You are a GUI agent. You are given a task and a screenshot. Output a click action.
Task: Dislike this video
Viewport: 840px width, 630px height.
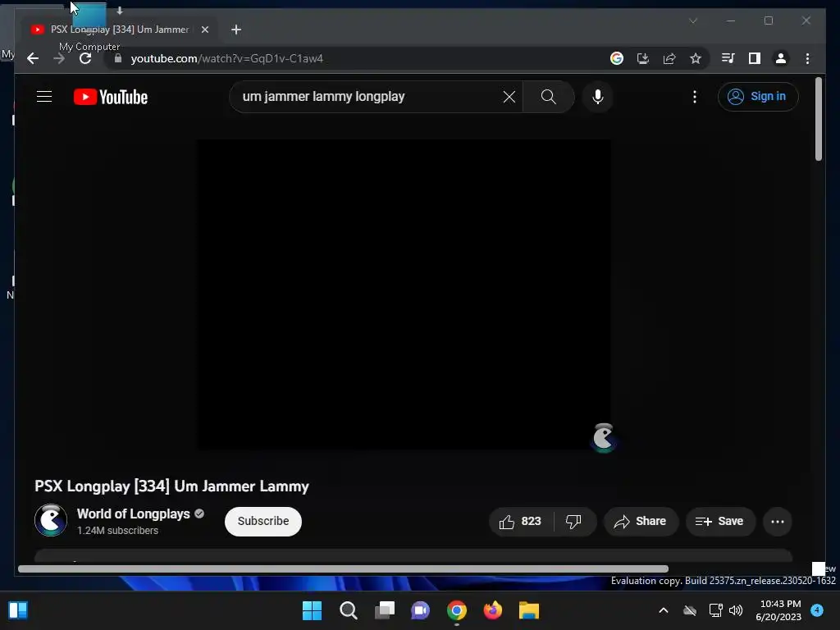coord(574,521)
